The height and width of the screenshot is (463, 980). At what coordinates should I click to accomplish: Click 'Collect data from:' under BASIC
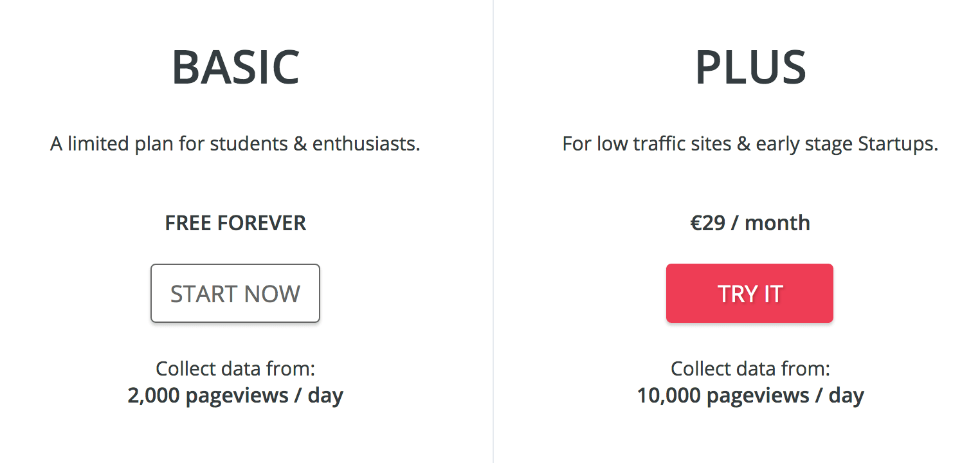235,368
